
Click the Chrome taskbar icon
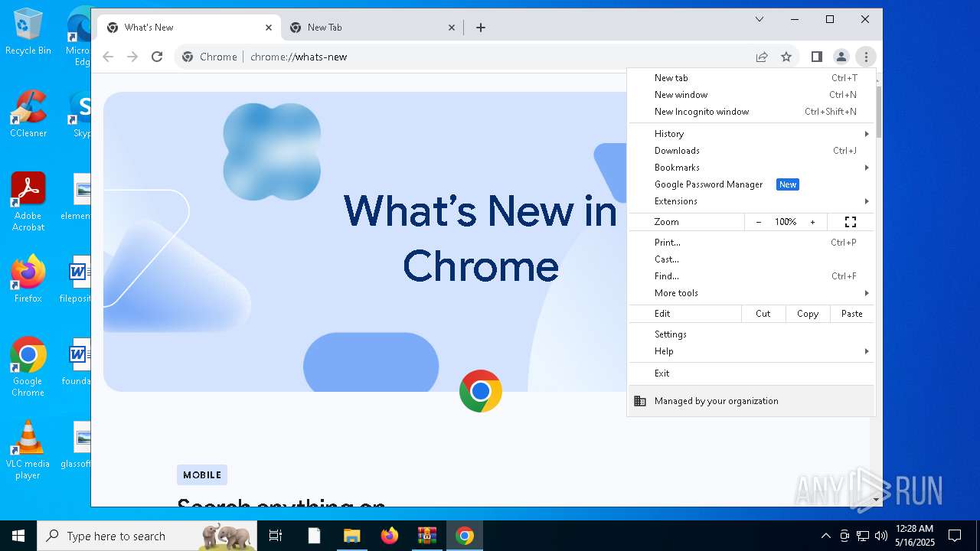(465, 536)
